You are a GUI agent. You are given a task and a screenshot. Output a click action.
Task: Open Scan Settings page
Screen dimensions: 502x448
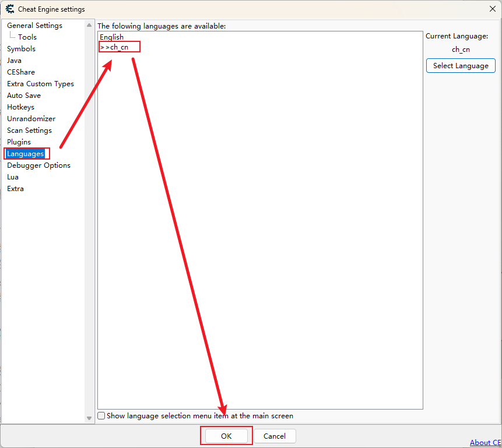[x=29, y=130]
